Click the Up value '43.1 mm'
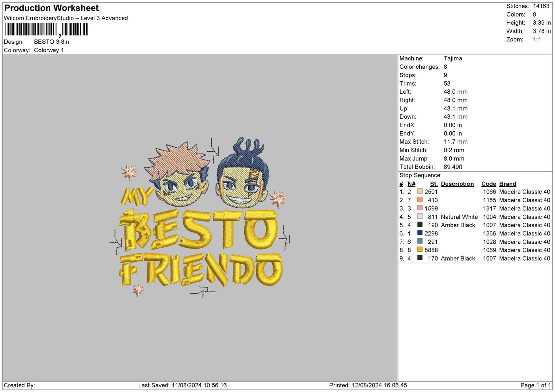This screenshot has height=392, width=555. 456,109
